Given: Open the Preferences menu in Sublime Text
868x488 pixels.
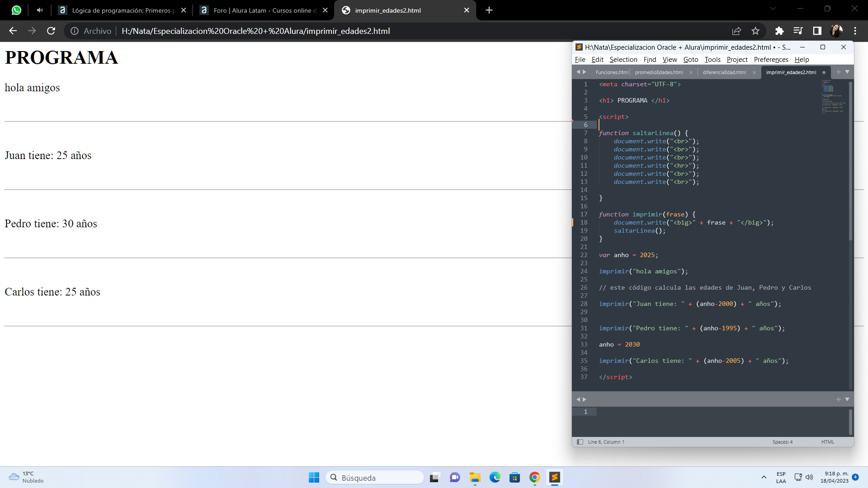Looking at the screenshot, I should [x=771, y=60].
